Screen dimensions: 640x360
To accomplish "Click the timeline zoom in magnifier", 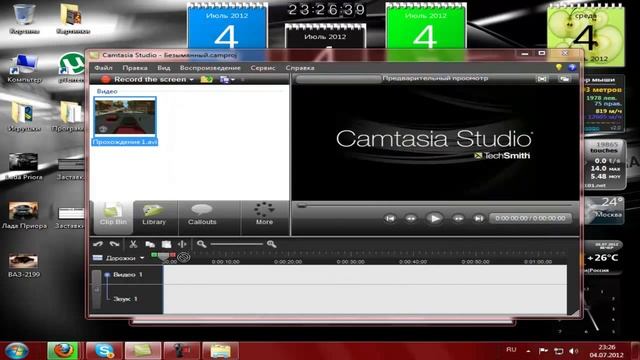I will pos(271,244).
